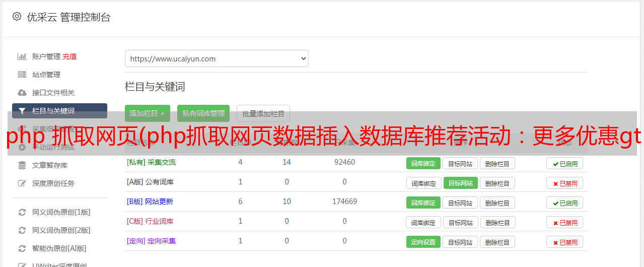Click the gear icon beside 优采云 管理控制台

click(17, 17)
